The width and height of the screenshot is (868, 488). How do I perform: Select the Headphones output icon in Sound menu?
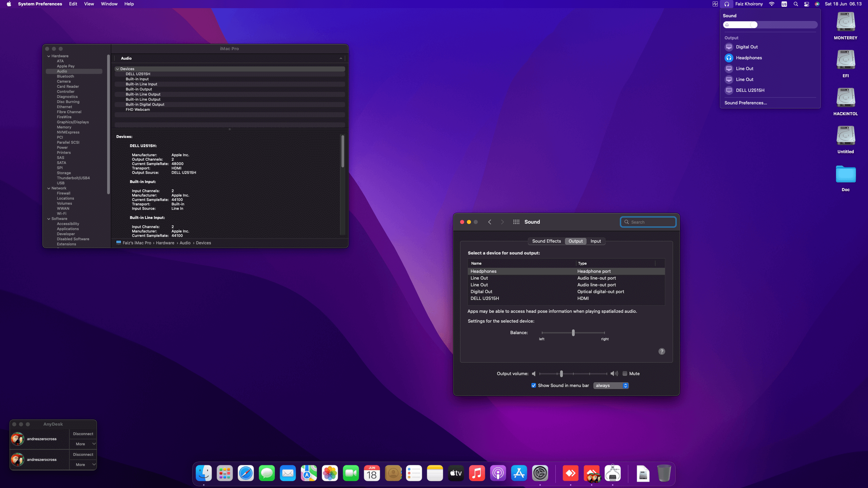[x=729, y=58]
